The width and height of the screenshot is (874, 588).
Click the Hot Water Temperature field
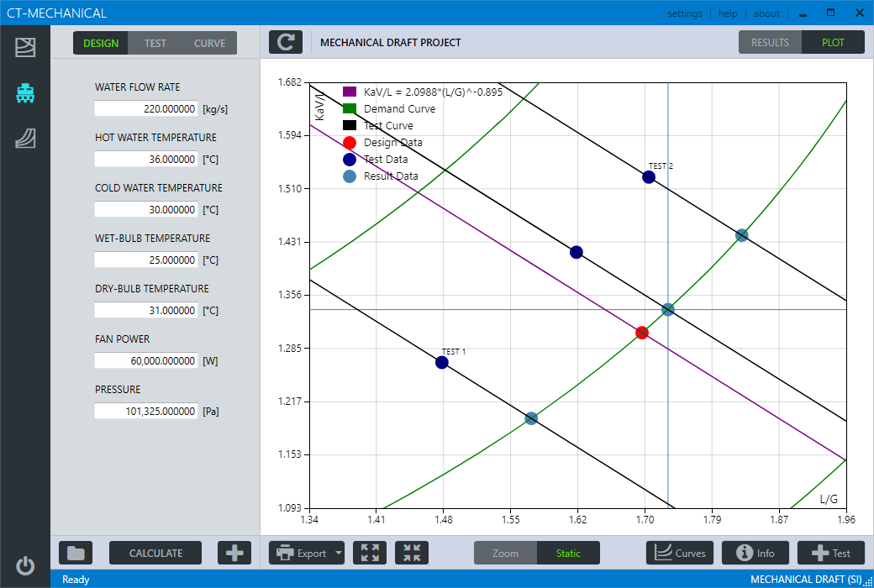pos(146,159)
